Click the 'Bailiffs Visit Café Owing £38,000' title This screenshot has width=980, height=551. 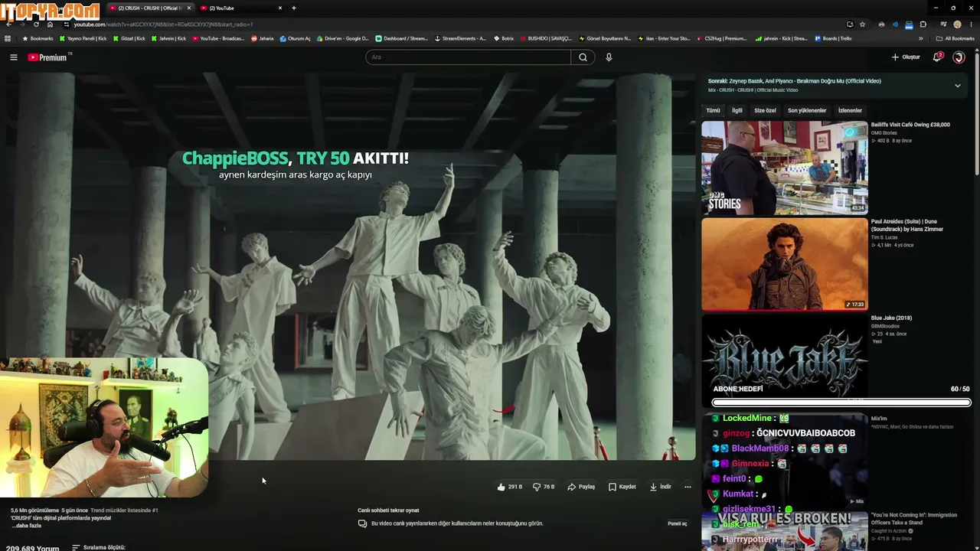(910, 125)
